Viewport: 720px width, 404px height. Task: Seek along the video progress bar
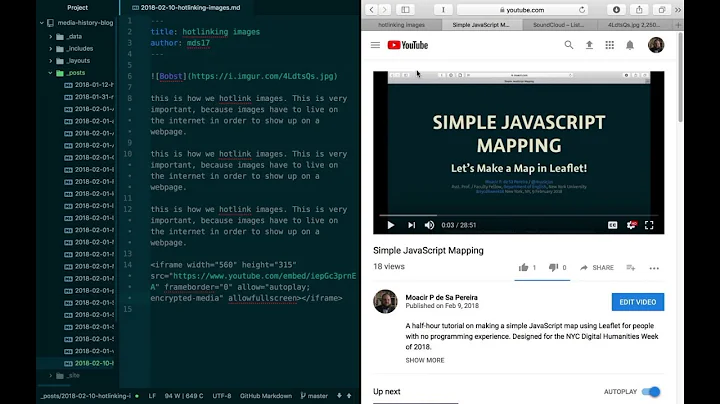click(518, 215)
